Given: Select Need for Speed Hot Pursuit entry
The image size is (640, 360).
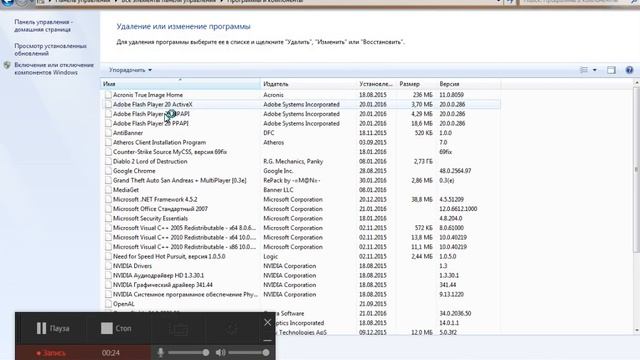Looking at the screenshot, I should [300, 256].
